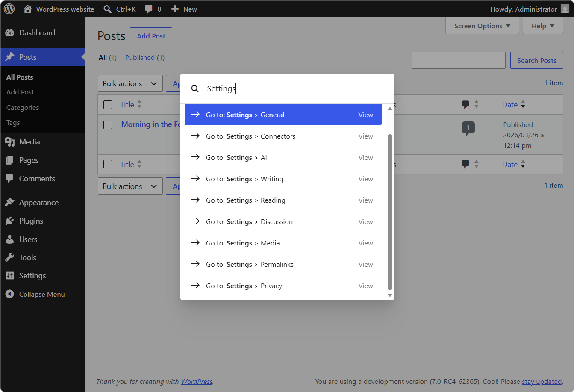The width and height of the screenshot is (574, 392).
Task: Click the command palette Settings search field
Action: pyautogui.click(x=295, y=88)
